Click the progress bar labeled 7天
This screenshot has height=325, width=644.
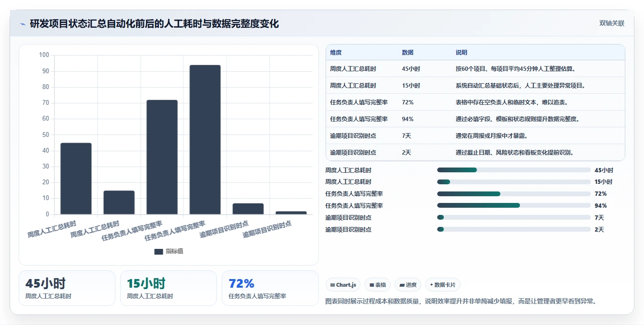pos(514,217)
